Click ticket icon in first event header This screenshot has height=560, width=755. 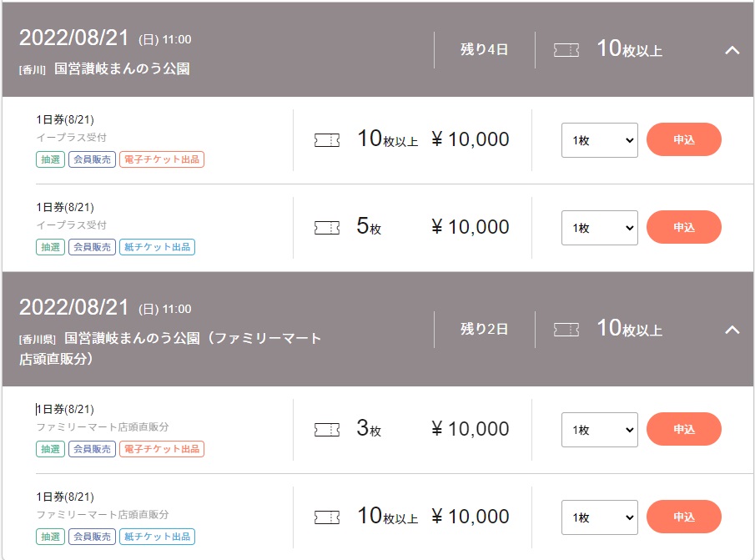[x=566, y=50]
